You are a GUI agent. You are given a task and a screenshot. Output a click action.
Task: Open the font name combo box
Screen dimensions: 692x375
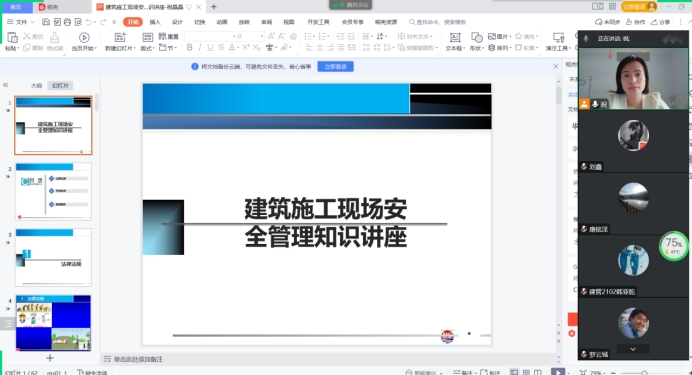coord(211,36)
